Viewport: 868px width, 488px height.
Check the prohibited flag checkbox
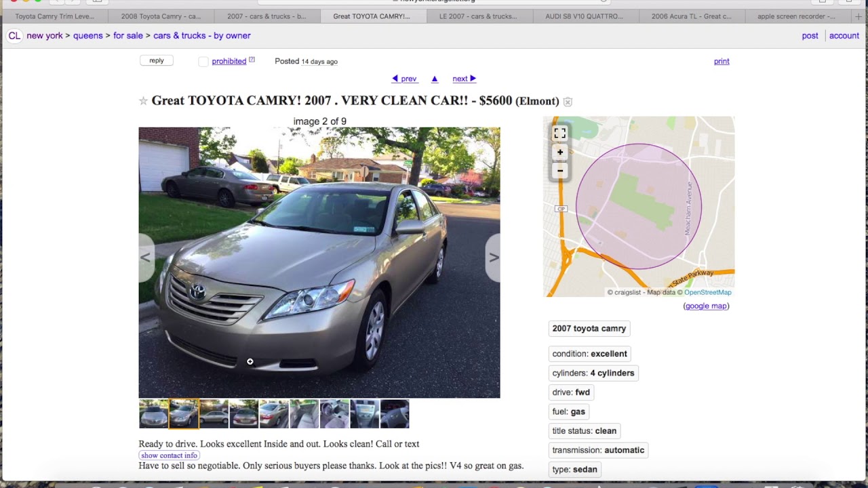[203, 62]
